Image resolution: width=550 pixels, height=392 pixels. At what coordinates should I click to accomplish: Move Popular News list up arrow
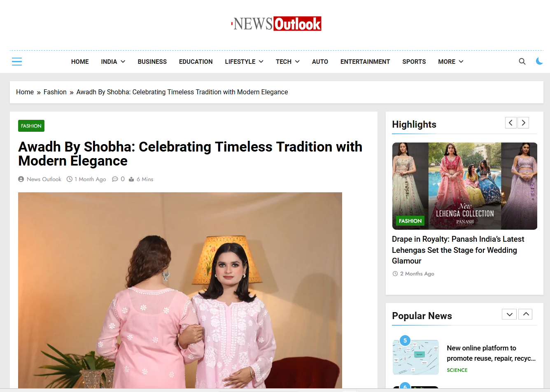(x=526, y=314)
